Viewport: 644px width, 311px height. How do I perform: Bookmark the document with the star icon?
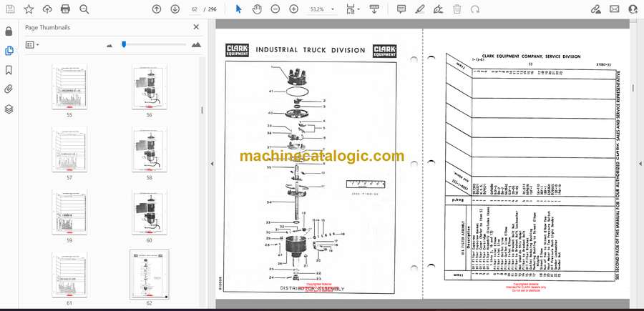(x=29, y=9)
